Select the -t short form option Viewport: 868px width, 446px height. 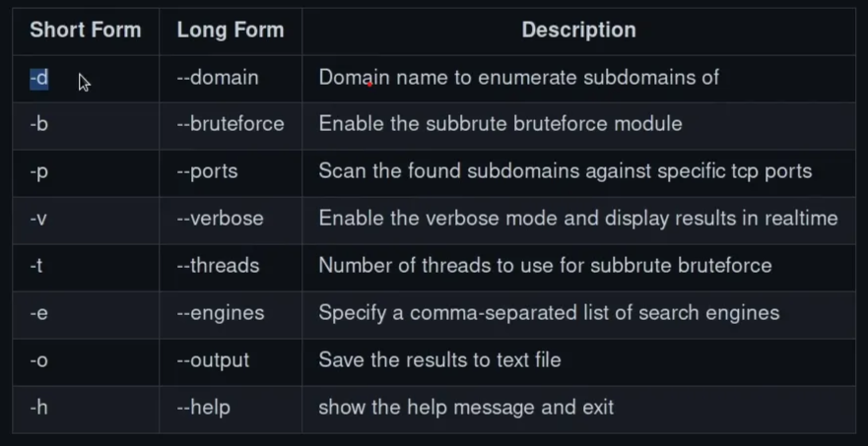point(36,266)
